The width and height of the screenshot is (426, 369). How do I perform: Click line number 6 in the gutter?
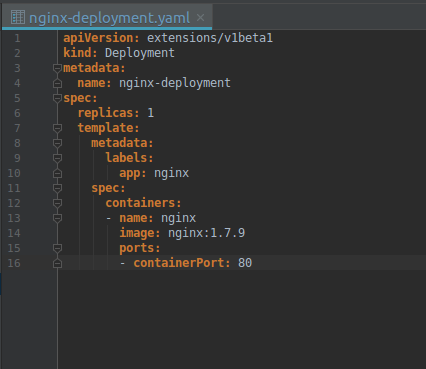point(17,113)
